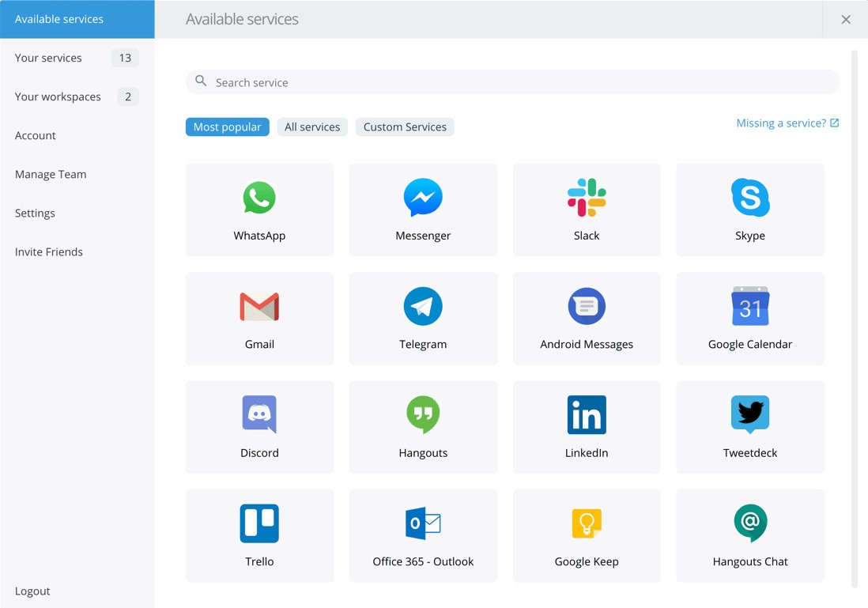Show the Custom Services filter
The image size is (868, 608).
click(x=405, y=127)
